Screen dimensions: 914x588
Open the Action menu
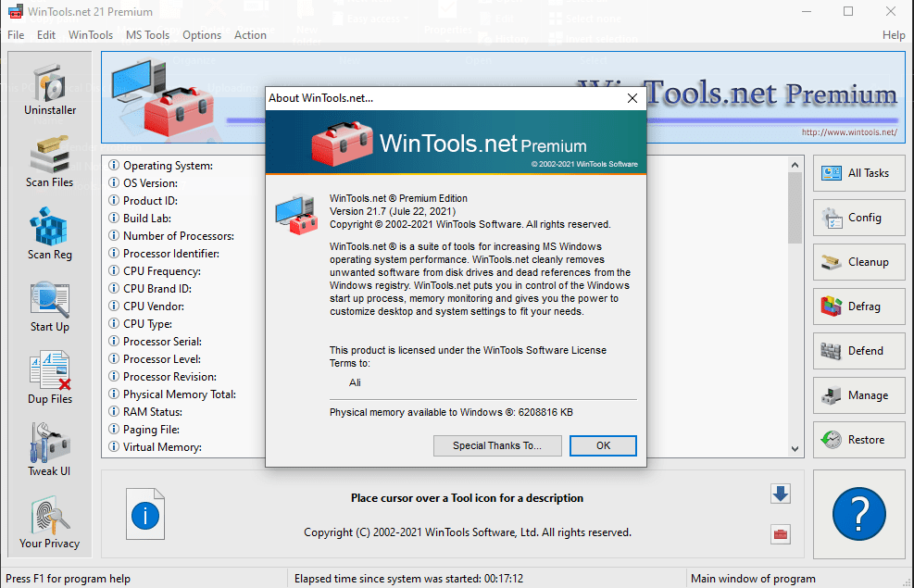point(250,35)
